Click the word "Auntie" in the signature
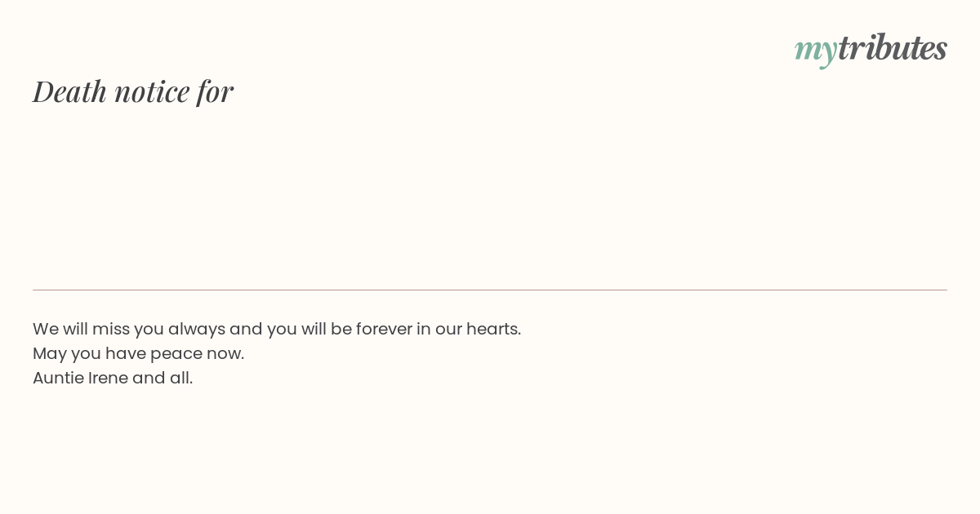Viewport: 980px width, 514px height. point(58,378)
